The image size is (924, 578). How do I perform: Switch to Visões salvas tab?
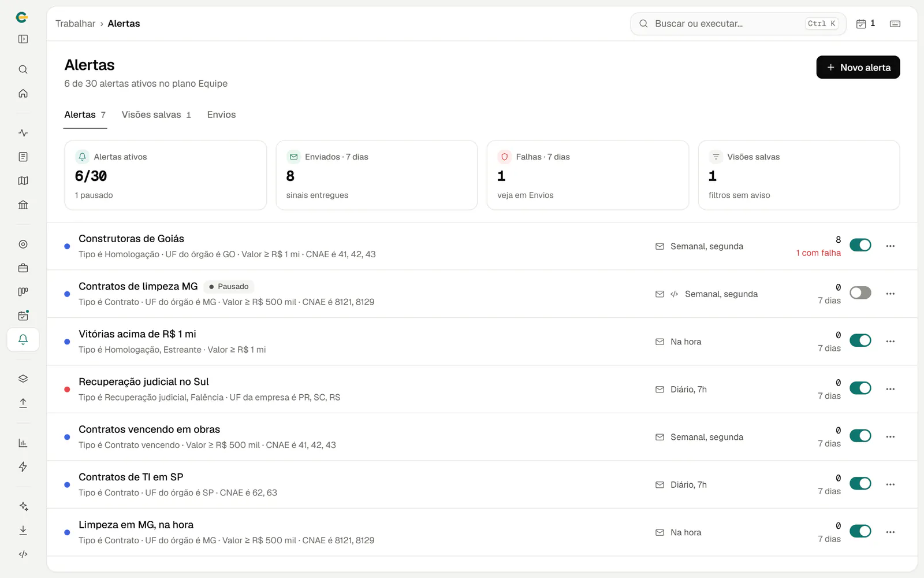click(x=157, y=114)
